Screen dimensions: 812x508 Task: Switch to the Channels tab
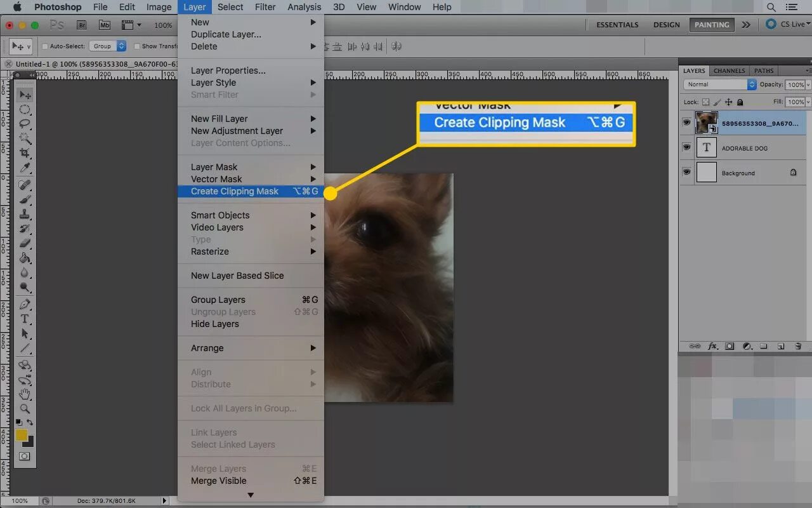(730, 70)
